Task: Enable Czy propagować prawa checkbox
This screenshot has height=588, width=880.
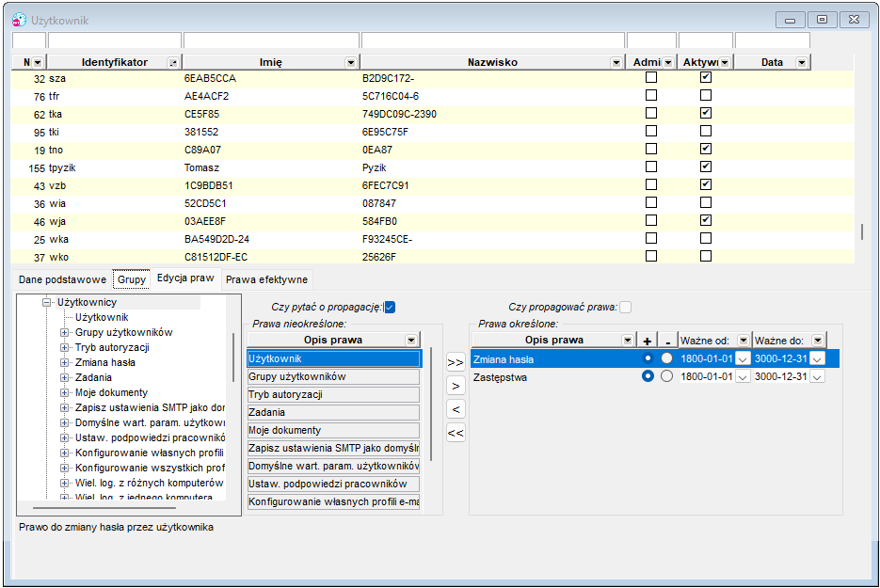Action: 625,307
